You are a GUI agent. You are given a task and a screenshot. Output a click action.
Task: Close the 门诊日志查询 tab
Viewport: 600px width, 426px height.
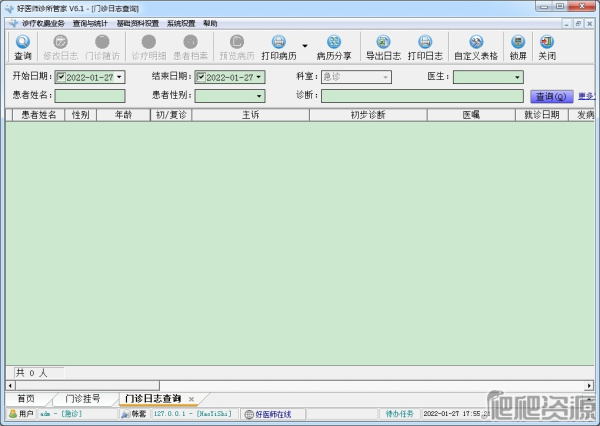(x=191, y=399)
